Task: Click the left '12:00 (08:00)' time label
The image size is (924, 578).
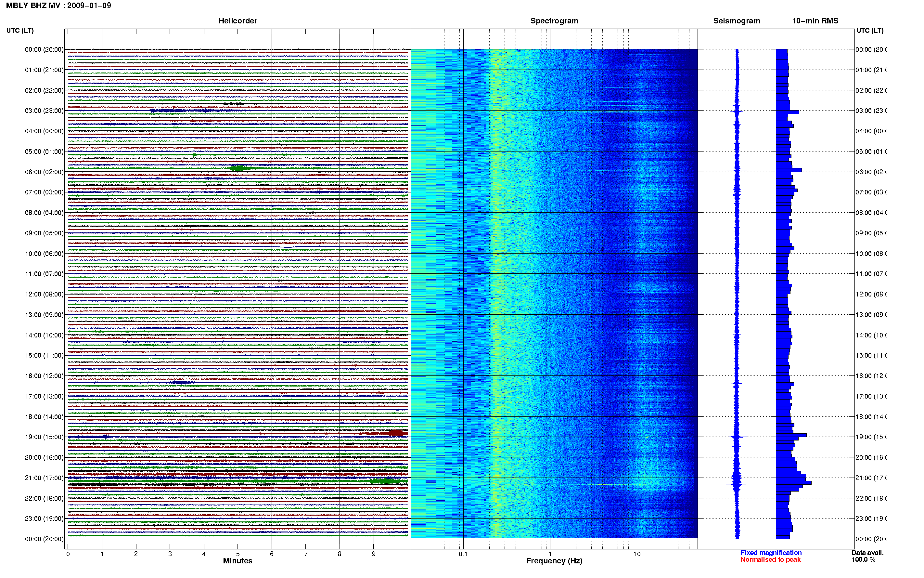Action: pyautogui.click(x=44, y=294)
